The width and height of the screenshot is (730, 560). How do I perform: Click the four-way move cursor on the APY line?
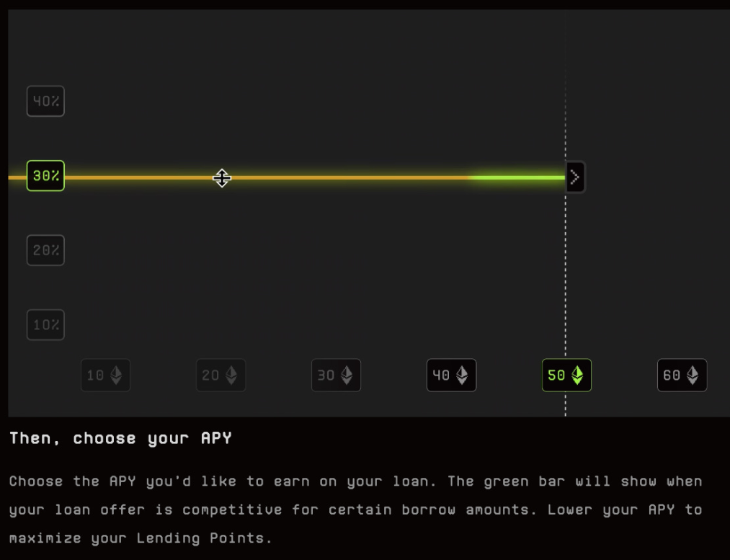click(222, 178)
